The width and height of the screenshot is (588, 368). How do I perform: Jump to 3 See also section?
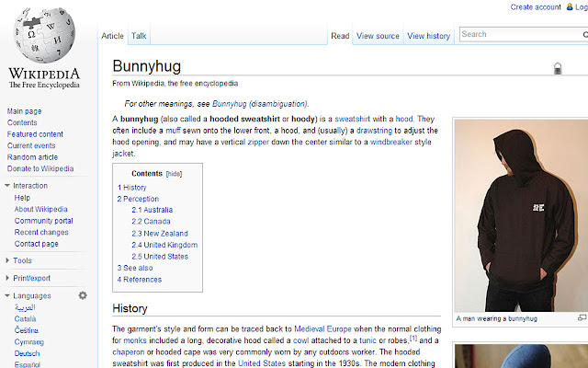135,268
